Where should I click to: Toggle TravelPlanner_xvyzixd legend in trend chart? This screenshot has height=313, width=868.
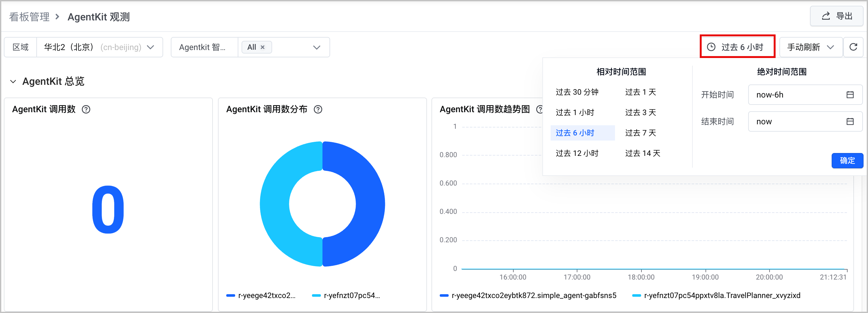point(716,295)
